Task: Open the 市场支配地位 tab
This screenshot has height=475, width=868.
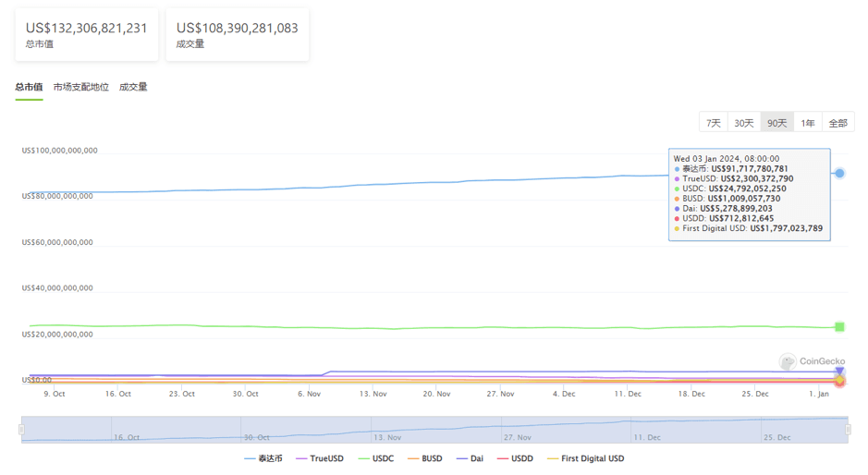Action: click(x=81, y=87)
